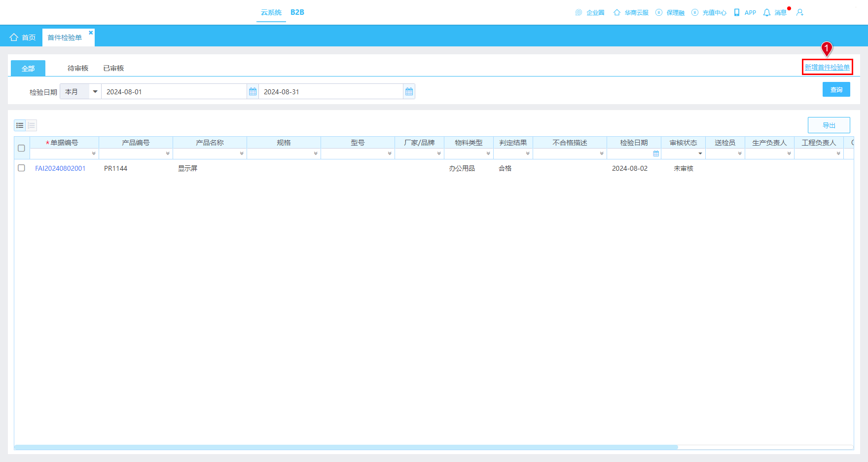Open 审核状态 column filter dropdown
The image size is (868, 462).
click(700, 154)
